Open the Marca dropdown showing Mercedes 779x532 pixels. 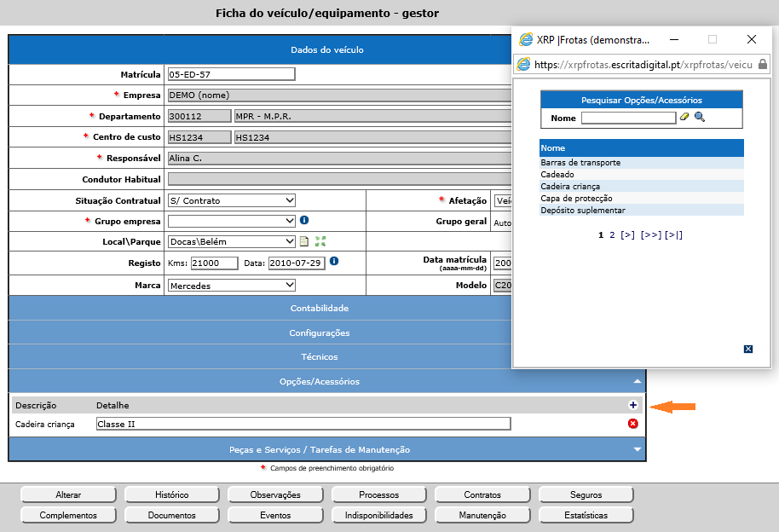pos(231,286)
